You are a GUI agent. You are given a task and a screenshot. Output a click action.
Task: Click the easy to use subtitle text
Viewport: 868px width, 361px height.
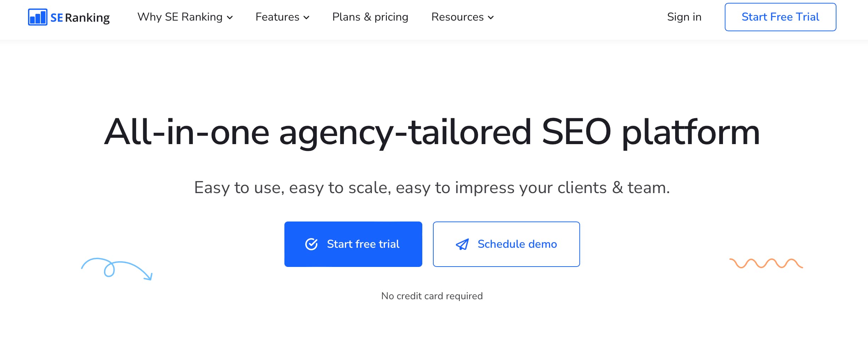(x=432, y=188)
